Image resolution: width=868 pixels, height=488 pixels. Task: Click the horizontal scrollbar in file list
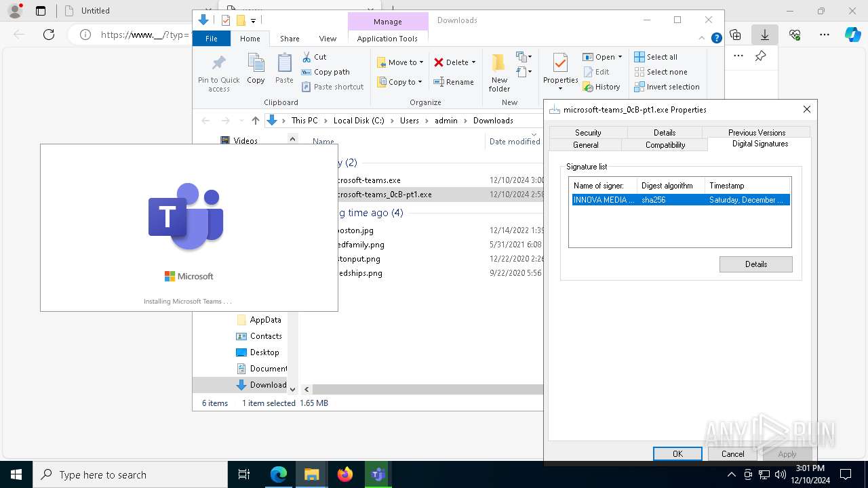429,389
